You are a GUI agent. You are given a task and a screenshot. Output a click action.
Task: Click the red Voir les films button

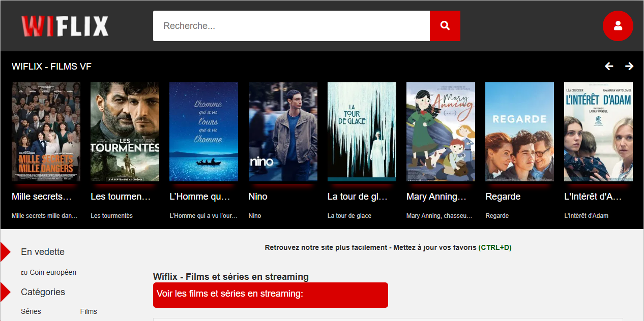tap(270, 295)
